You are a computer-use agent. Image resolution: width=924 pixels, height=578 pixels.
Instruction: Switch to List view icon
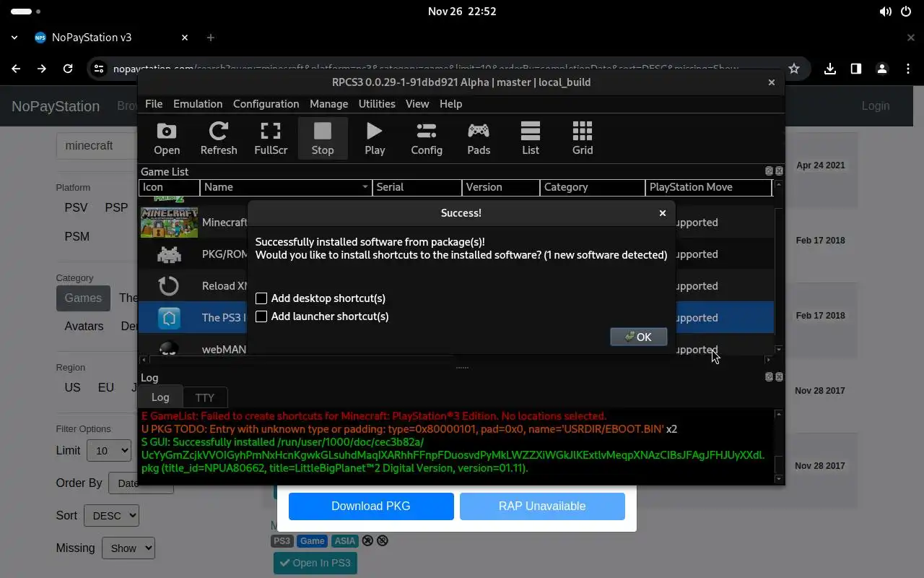(x=531, y=138)
